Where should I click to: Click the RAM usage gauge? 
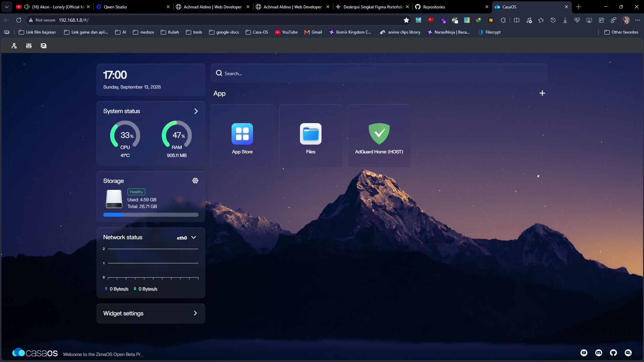177,135
